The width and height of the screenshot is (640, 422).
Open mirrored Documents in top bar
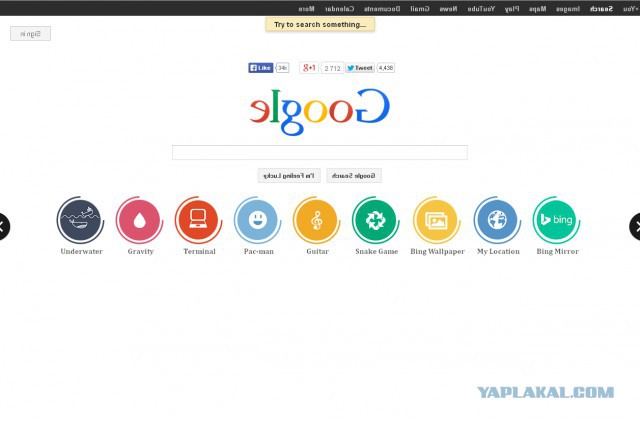382,9
